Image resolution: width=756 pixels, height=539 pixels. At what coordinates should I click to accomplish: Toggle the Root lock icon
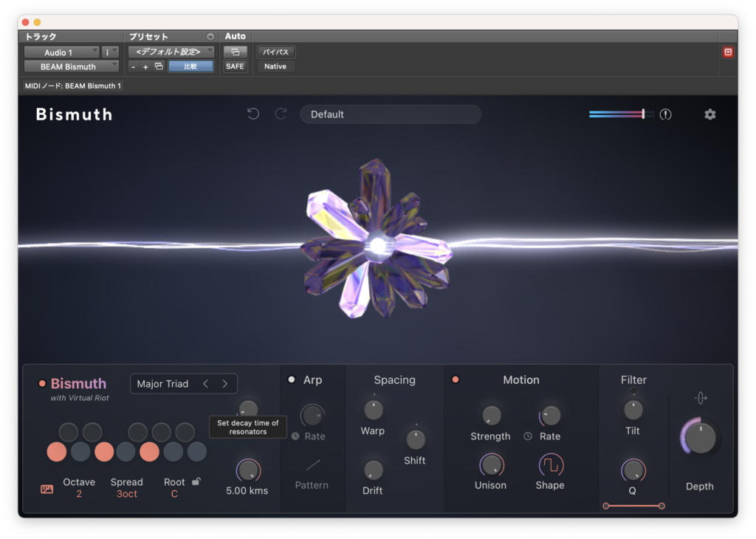click(x=196, y=481)
